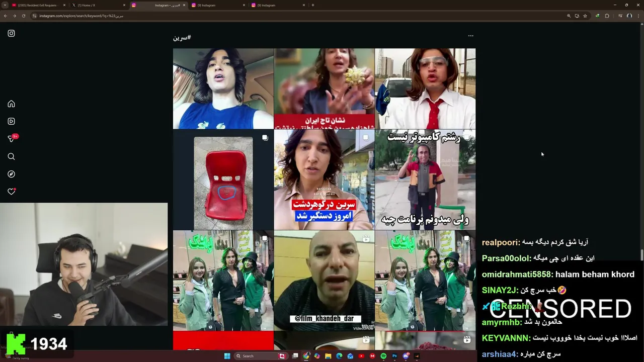Go forward in browser history
Image resolution: width=644 pixels, height=362 pixels.
coord(14,16)
